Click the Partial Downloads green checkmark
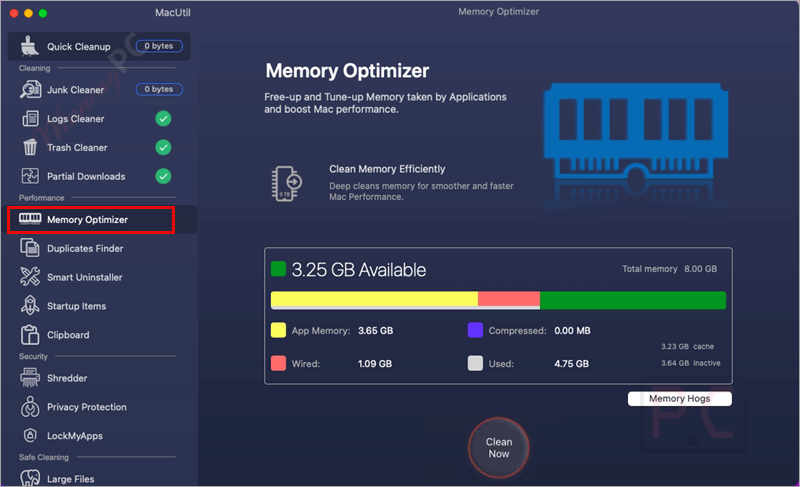The width and height of the screenshot is (800, 487). (x=163, y=176)
